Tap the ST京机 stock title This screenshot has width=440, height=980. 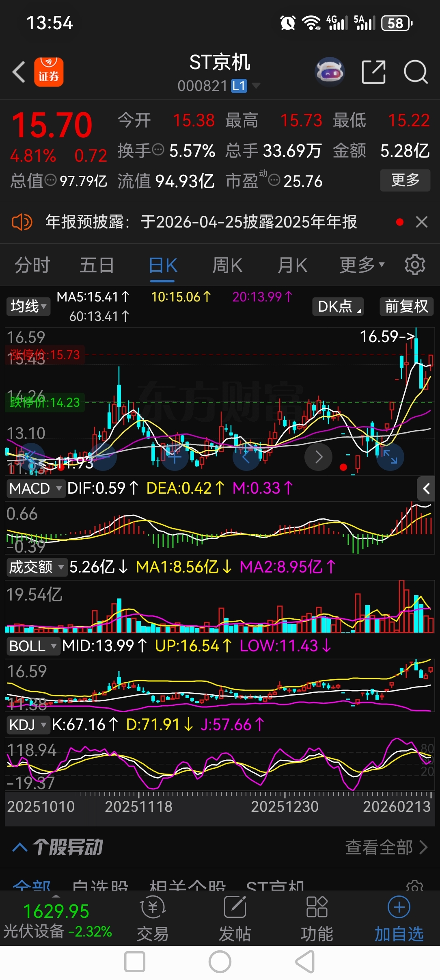(220, 63)
